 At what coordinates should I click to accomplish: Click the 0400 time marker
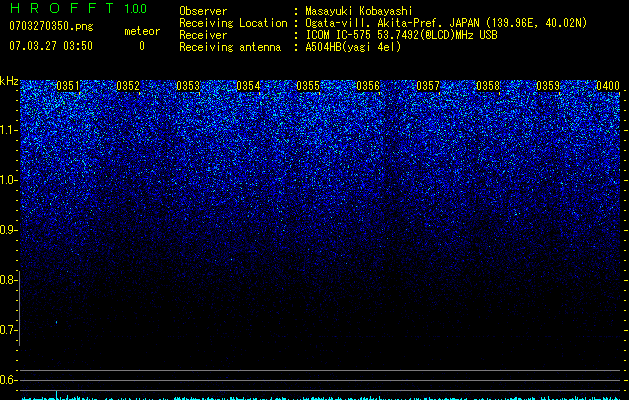click(608, 86)
